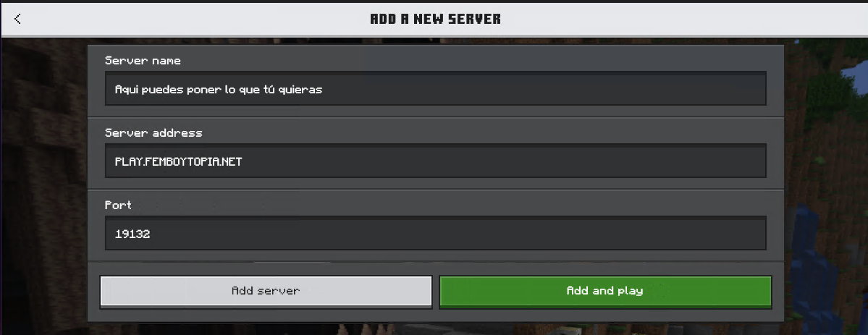The height and width of the screenshot is (335, 868).
Task: Click the "ADD A NEW SERVER" title
Action: click(x=435, y=19)
